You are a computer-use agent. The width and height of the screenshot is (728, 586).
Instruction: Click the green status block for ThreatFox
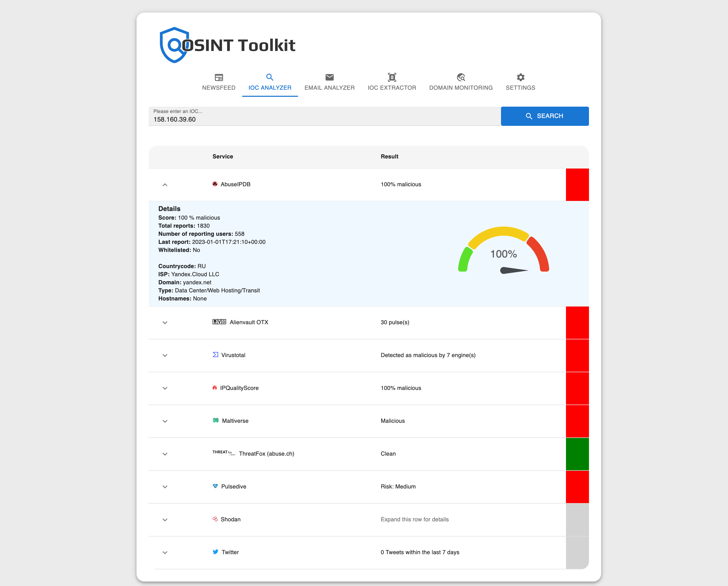click(x=577, y=454)
